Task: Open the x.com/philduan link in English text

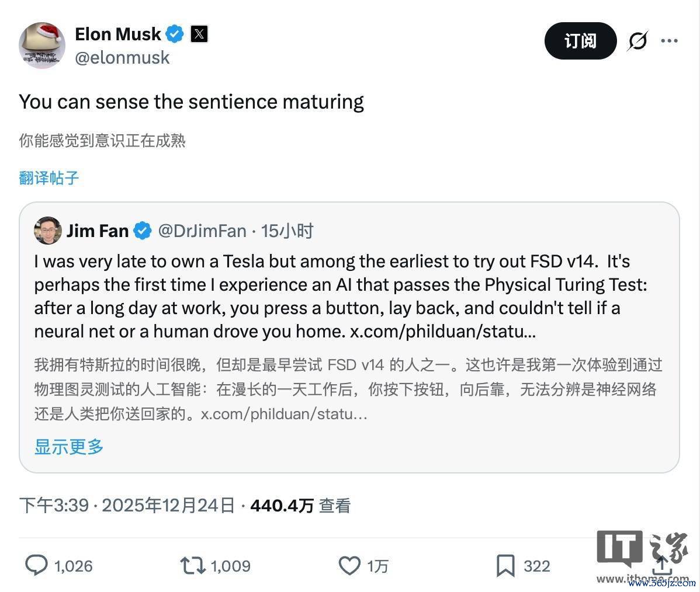Action: [442, 332]
